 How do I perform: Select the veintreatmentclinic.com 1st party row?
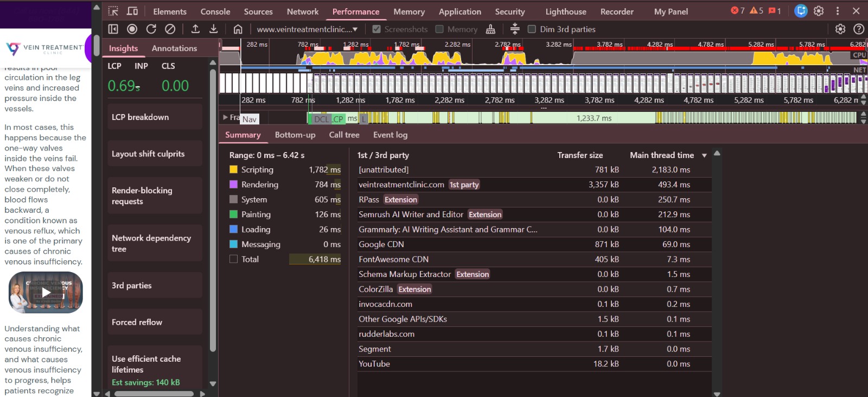click(534, 185)
